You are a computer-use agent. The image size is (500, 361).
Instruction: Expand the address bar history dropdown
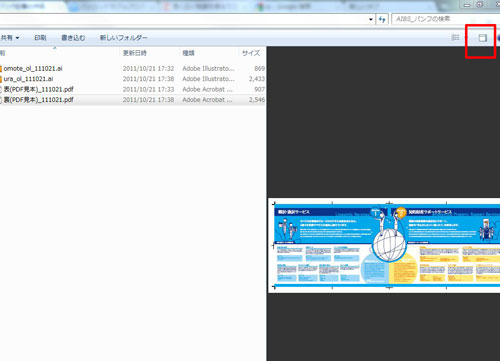(x=371, y=19)
